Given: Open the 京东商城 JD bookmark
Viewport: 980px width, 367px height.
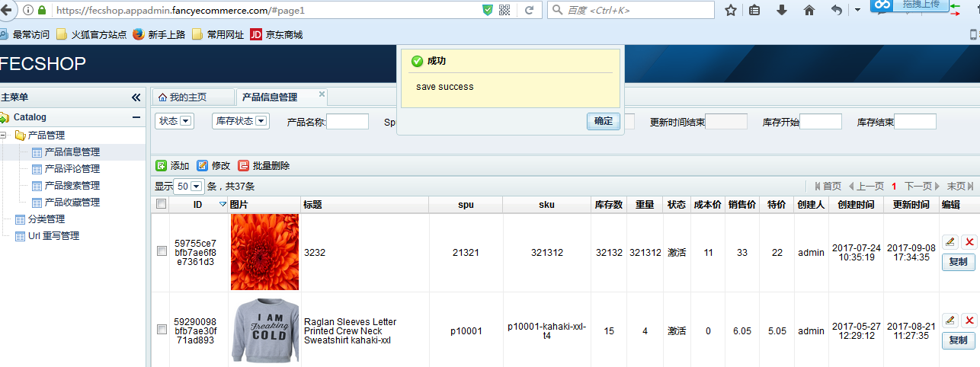Looking at the screenshot, I should pyautogui.click(x=277, y=34).
